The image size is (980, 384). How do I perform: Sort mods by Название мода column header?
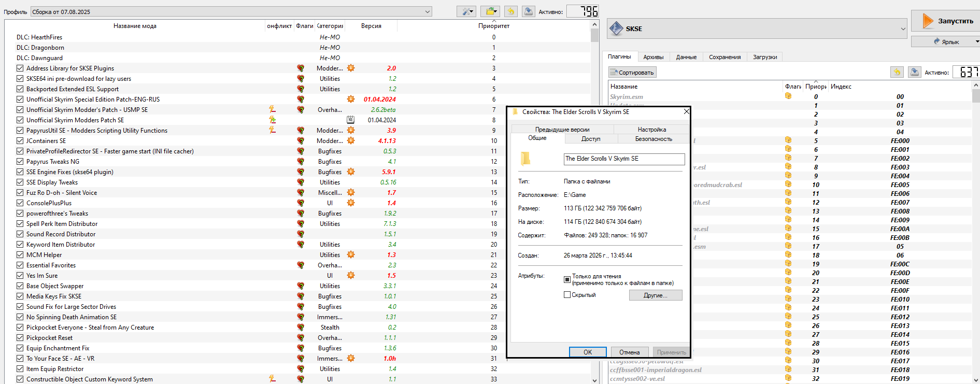(x=135, y=25)
